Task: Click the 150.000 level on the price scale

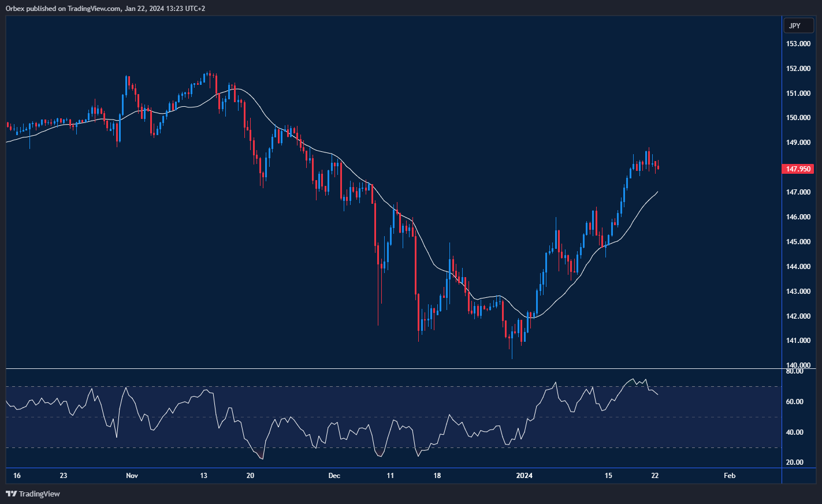Action: [x=798, y=117]
